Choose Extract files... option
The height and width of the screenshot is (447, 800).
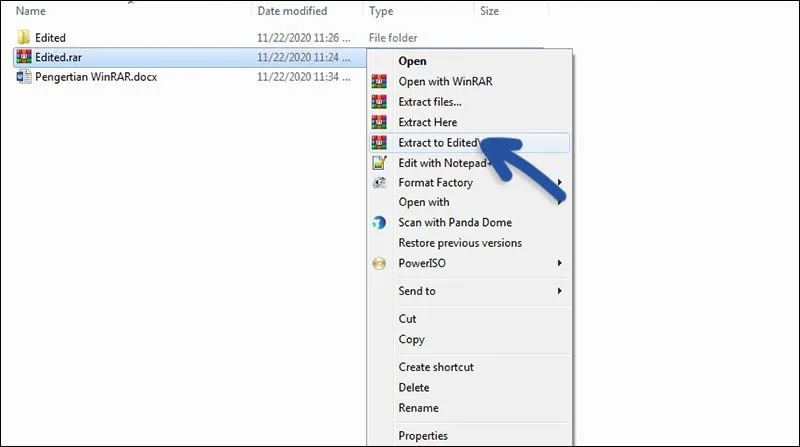[469, 102]
